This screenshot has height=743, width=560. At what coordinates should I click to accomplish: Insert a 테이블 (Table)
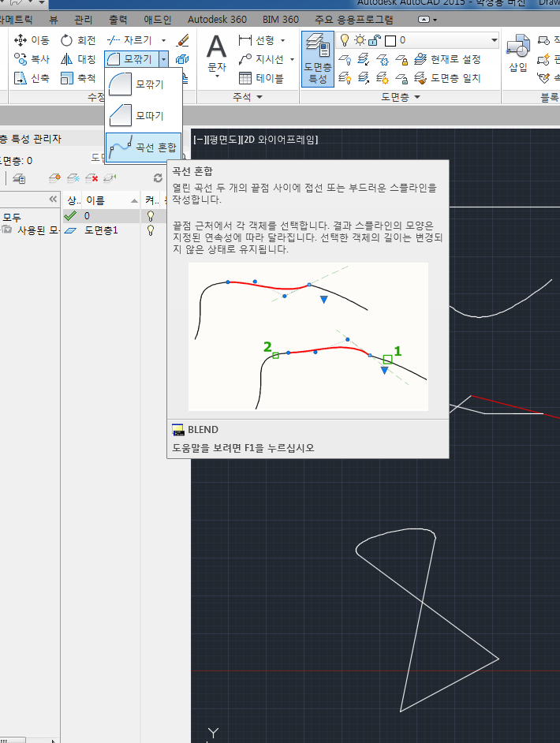click(261, 78)
